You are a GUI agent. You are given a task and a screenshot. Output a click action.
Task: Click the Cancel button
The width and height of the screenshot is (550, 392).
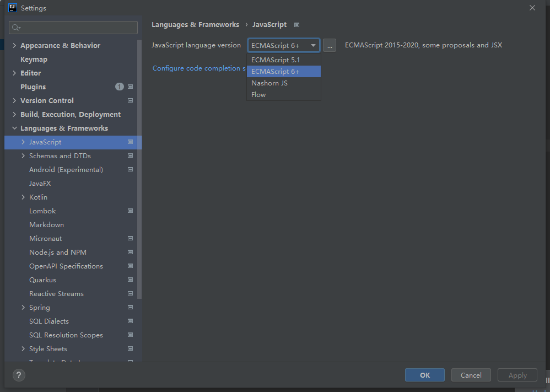coord(471,375)
